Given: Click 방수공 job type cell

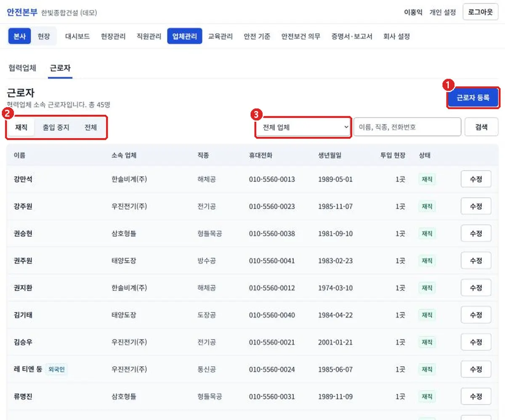Looking at the screenshot, I should coord(207,261).
